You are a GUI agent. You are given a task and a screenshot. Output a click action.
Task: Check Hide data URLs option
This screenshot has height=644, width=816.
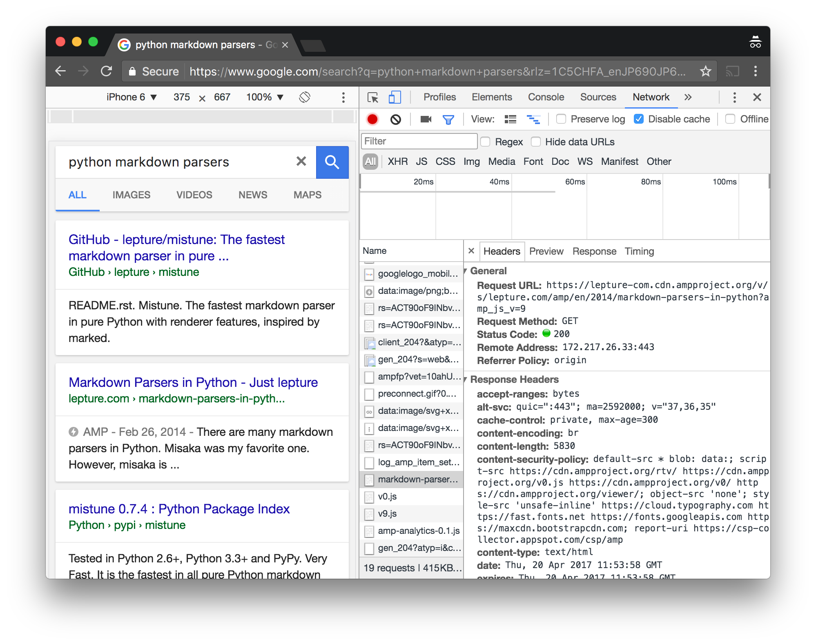pyautogui.click(x=535, y=142)
